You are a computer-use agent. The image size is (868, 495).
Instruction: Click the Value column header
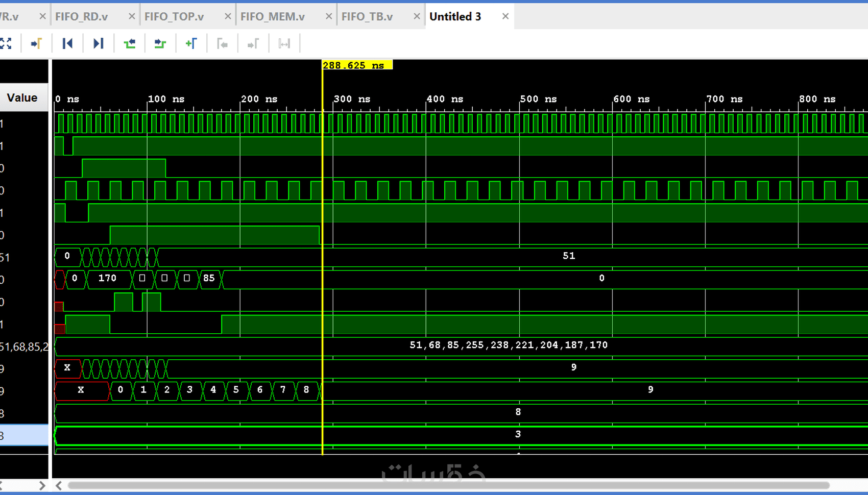[x=22, y=98]
